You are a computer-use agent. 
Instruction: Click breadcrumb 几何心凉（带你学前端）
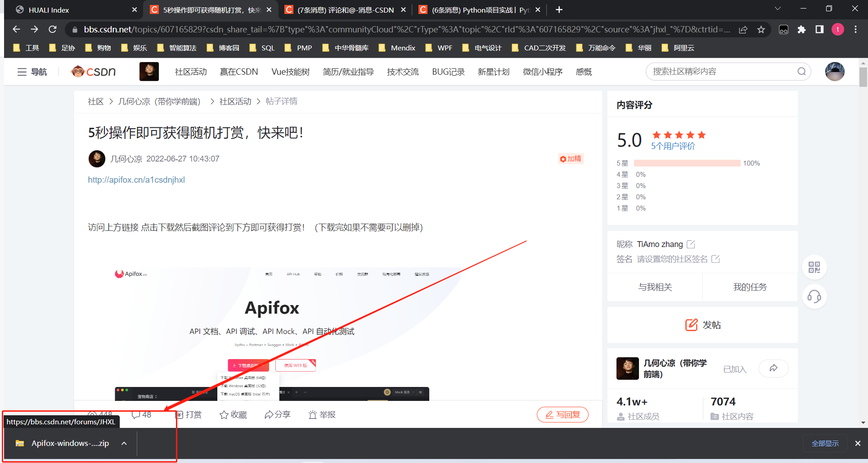point(159,102)
